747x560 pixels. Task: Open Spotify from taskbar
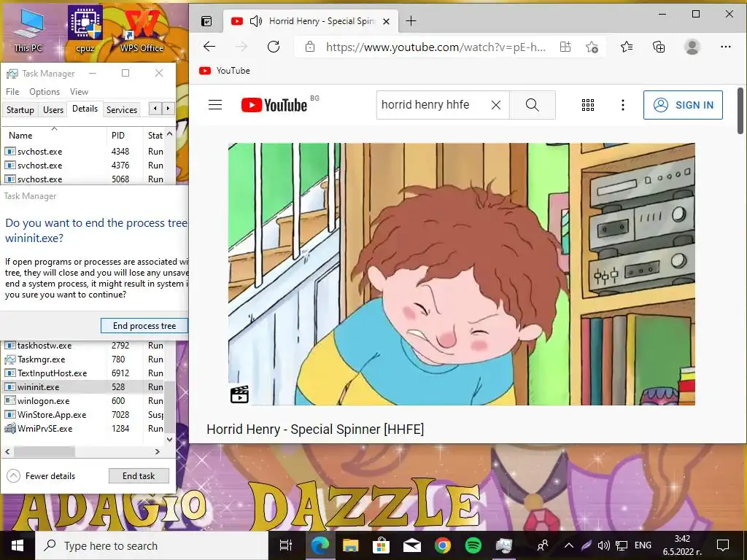pos(473,545)
